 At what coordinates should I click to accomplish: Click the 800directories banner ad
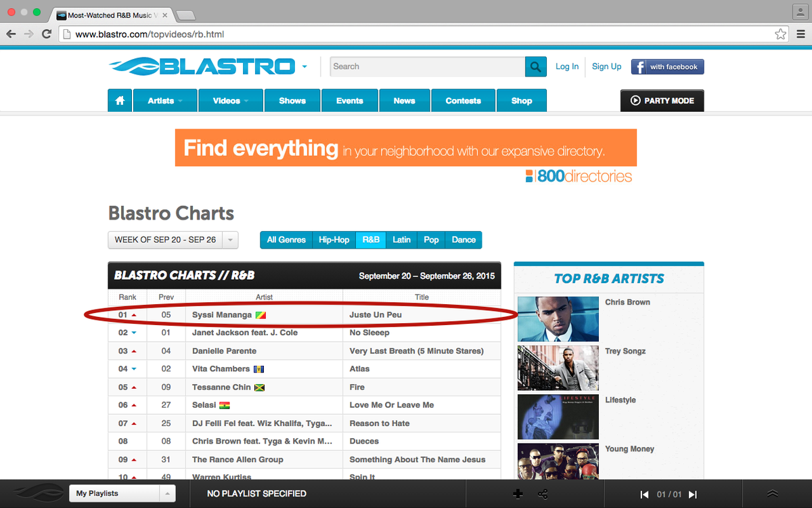[406, 156]
